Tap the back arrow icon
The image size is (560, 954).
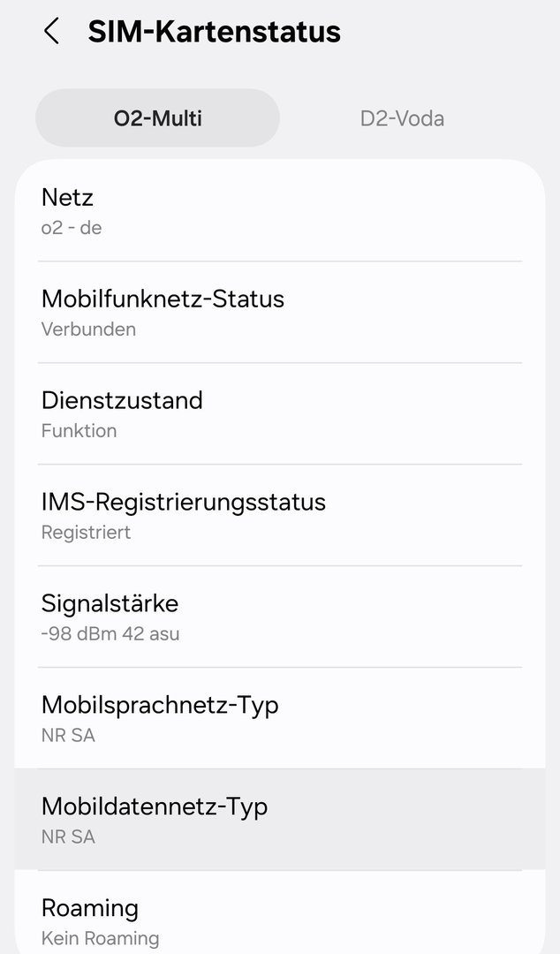[x=51, y=32]
